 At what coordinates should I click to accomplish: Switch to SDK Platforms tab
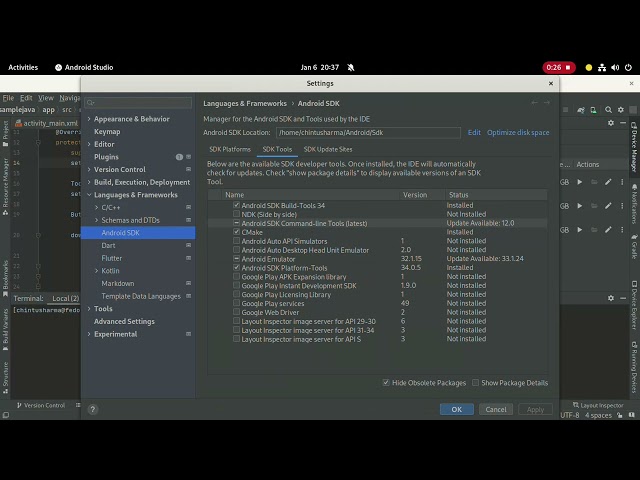point(230,149)
